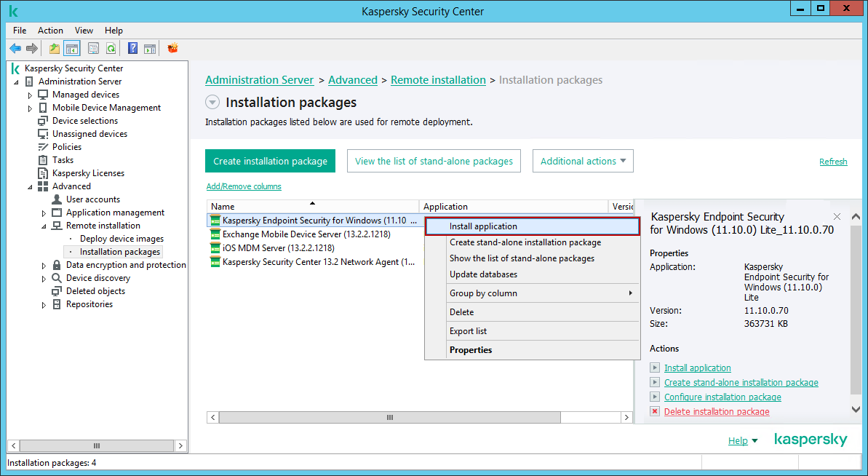Click the Kaspersky Licenses tree icon
The height and width of the screenshot is (476, 868).
pyautogui.click(x=43, y=173)
